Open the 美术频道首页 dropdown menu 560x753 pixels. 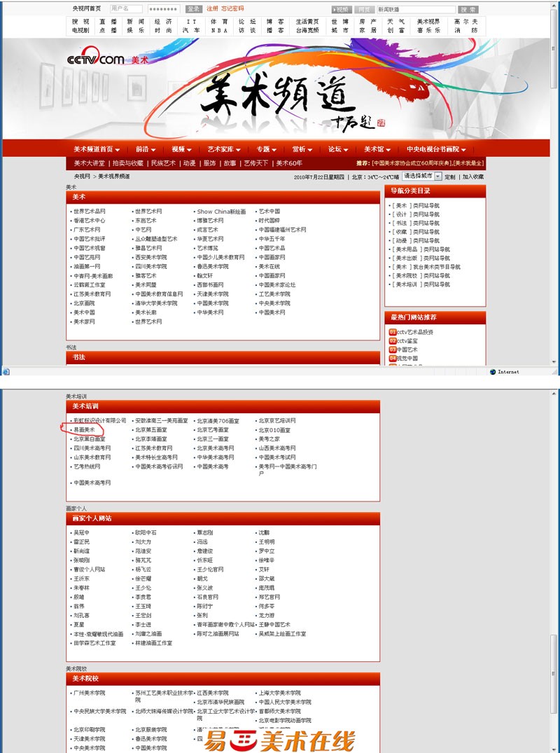click(97, 149)
